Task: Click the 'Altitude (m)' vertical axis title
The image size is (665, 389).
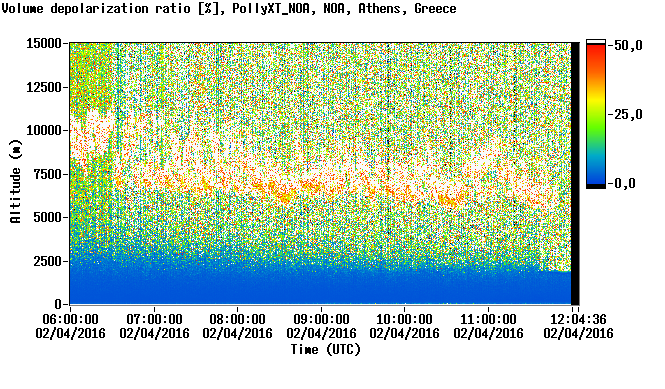Action: pyautogui.click(x=16, y=181)
